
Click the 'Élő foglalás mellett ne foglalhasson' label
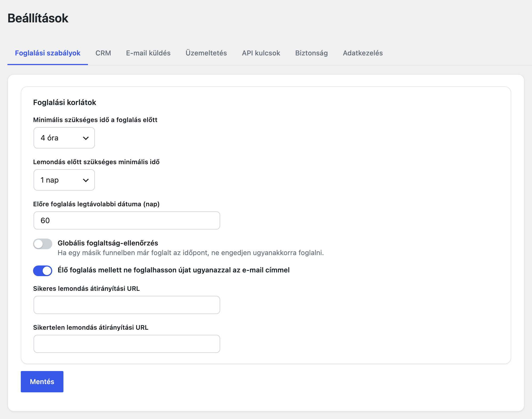pyautogui.click(x=174, y=270)
